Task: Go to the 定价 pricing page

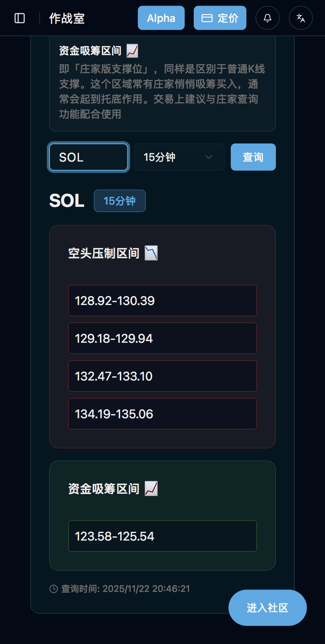Action: pos(220,18)
